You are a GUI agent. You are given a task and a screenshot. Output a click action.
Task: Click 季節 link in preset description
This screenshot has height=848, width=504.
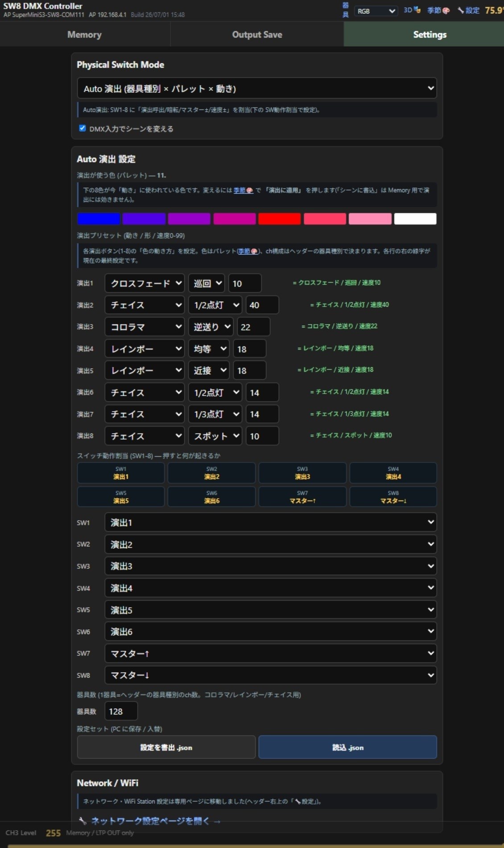[248, 251]
